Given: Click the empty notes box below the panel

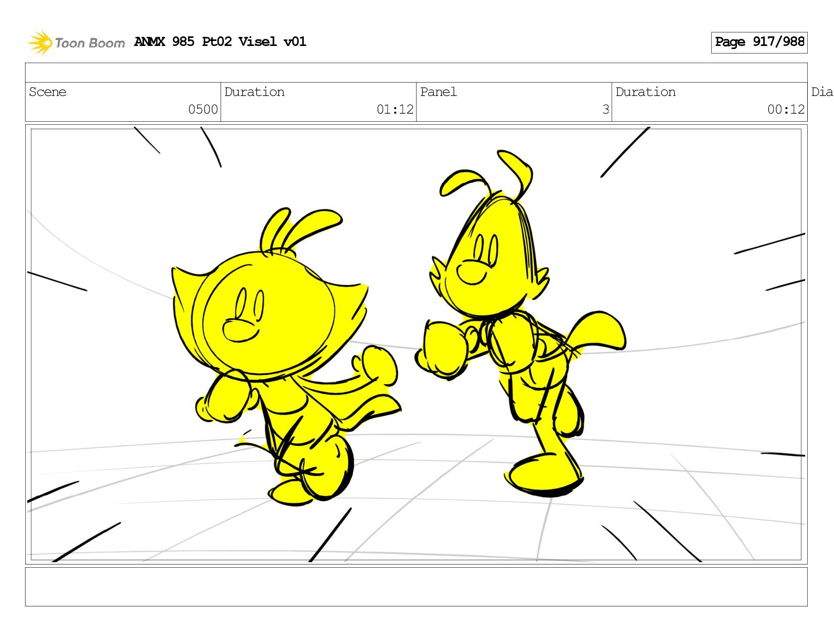Looking at the screenshot, I should tap(416, 587).
